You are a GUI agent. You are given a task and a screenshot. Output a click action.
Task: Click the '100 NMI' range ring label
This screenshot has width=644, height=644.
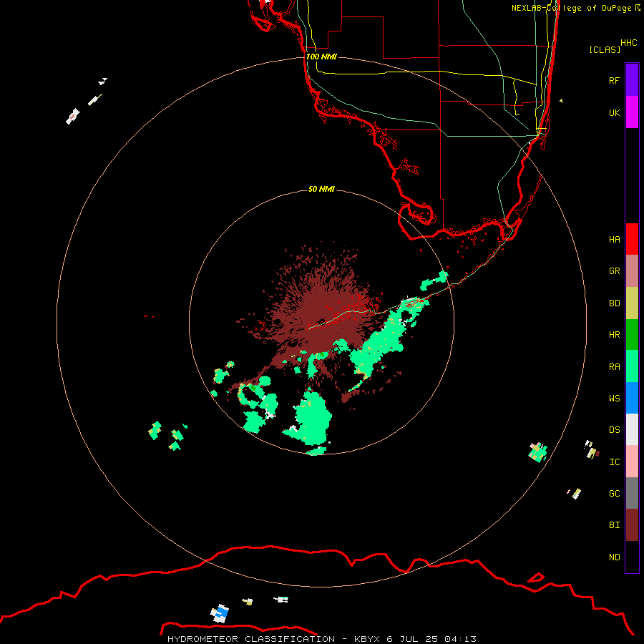pos(321,57)
